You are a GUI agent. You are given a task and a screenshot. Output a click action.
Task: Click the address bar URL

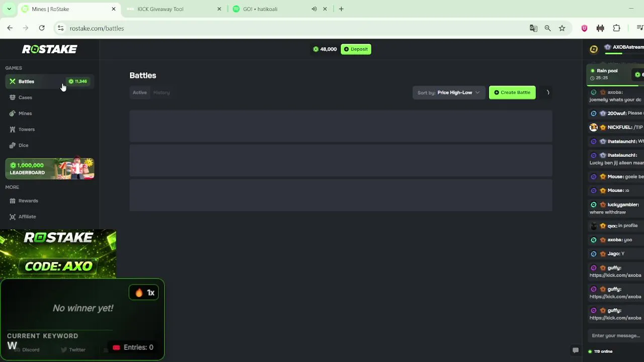pyautogui.click(x=97, y=28)
